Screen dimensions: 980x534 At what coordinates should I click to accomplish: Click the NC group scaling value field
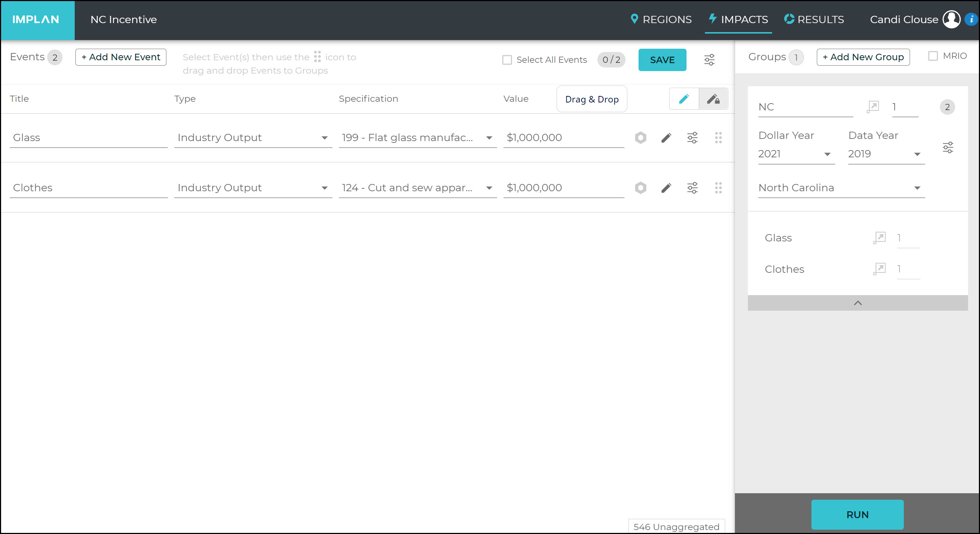[905, 107]
